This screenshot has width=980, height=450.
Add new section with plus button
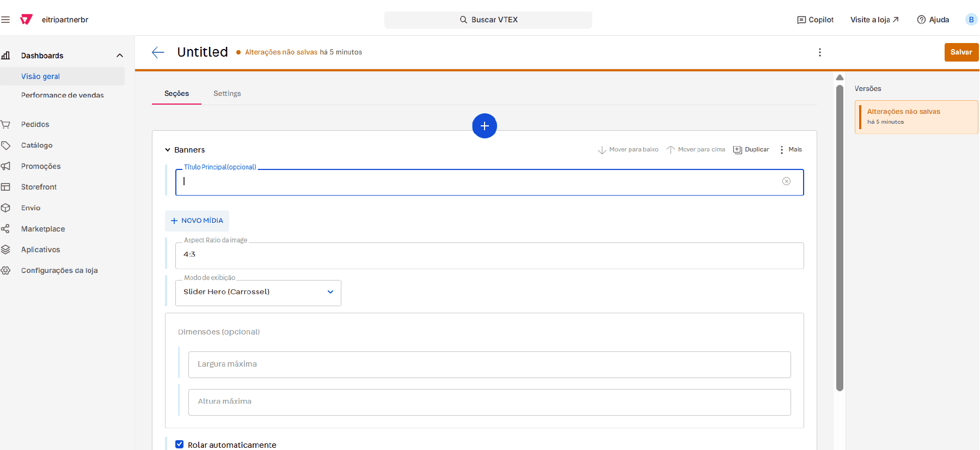[485, 126]
